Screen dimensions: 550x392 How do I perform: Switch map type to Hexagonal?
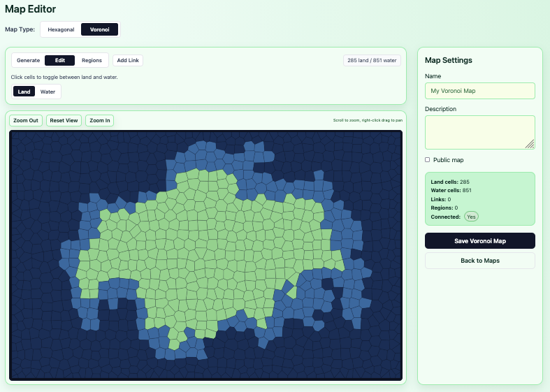coord(61,29)
